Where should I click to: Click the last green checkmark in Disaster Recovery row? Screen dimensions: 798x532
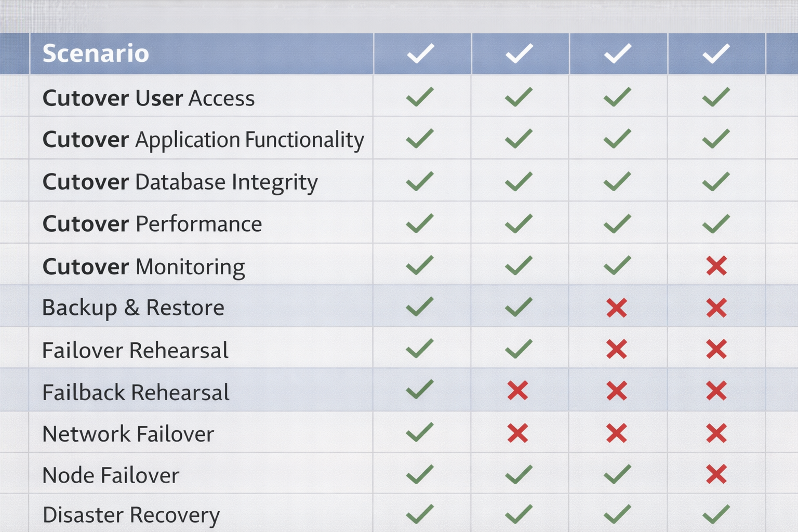[716, 514]
